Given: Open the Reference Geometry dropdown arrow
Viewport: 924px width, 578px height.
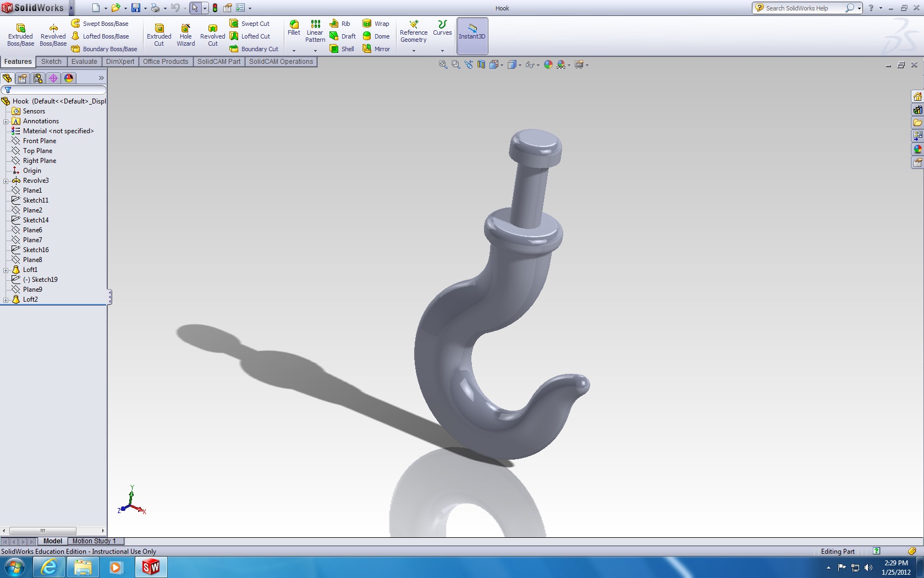Looking at the screenshot, I should pos(414,51).
